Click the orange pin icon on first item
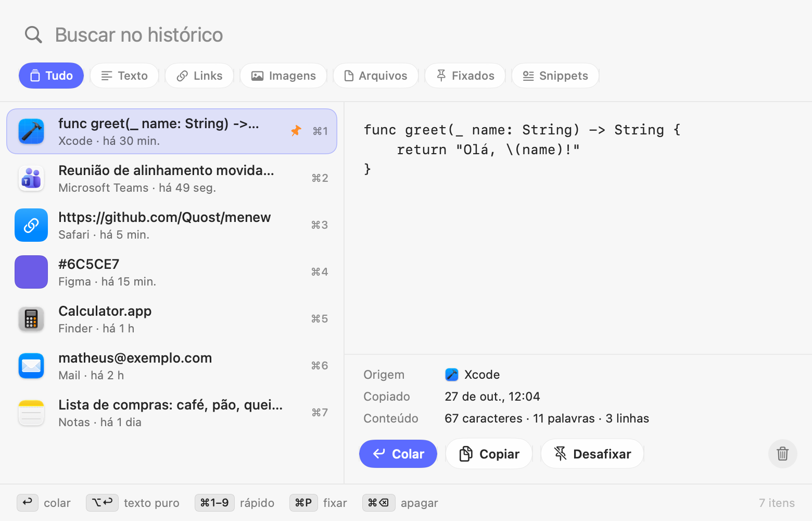 296,131
